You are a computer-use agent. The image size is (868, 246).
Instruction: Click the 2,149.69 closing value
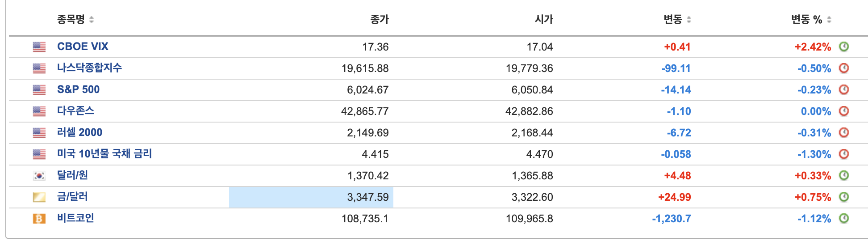click(367, 133)
